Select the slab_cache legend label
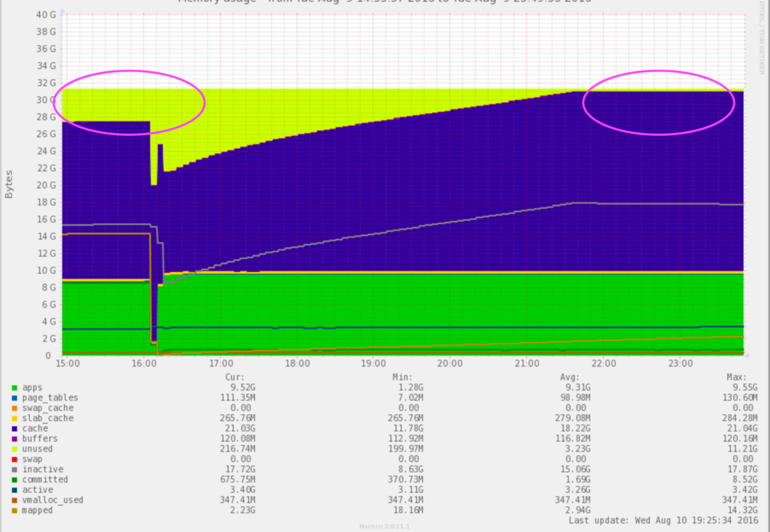Image resolution: width=770 pixels, height=532 pixels. click(47, 419)
